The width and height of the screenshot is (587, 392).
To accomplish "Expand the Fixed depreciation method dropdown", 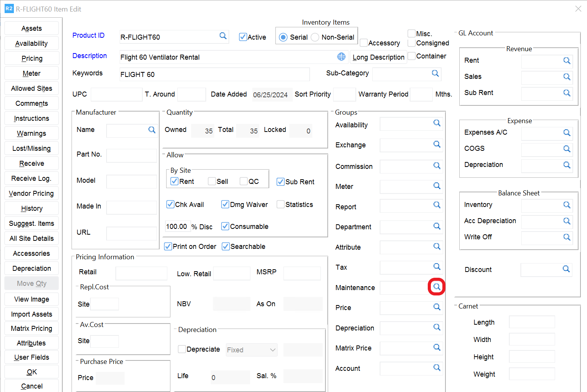I will point(252,350).
